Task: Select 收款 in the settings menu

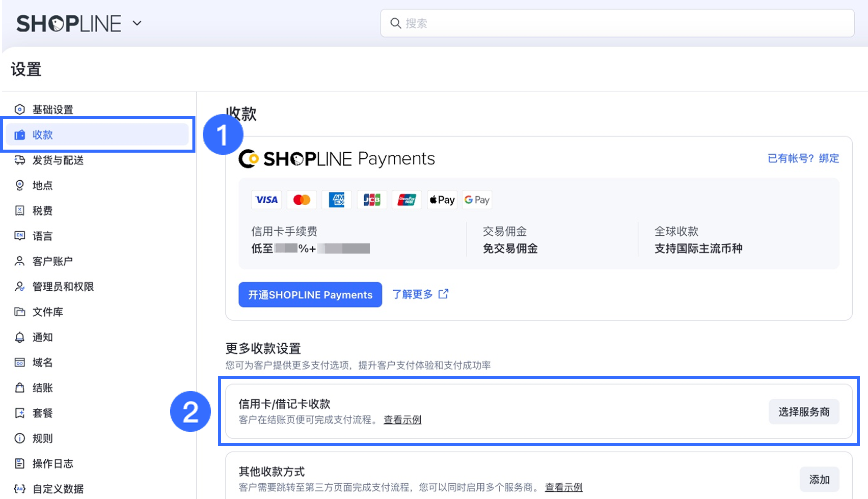Action: tap(97, 135)
